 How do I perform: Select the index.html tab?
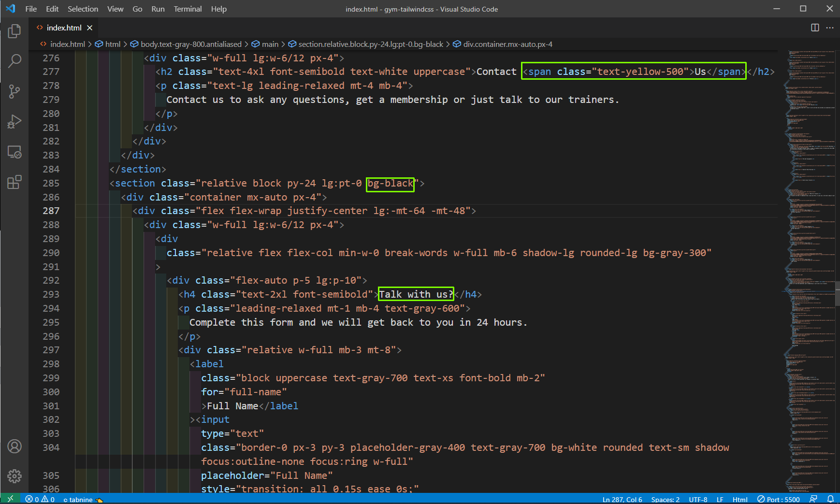click(x=64, y=28)
